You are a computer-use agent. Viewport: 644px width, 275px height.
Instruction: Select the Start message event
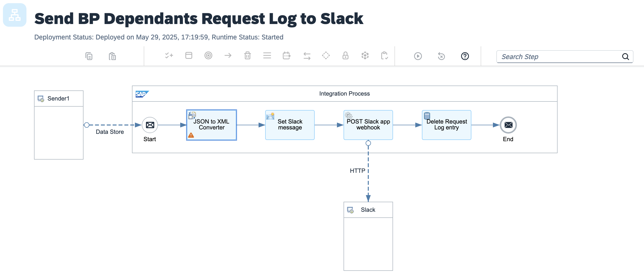(x=150, y=125)
